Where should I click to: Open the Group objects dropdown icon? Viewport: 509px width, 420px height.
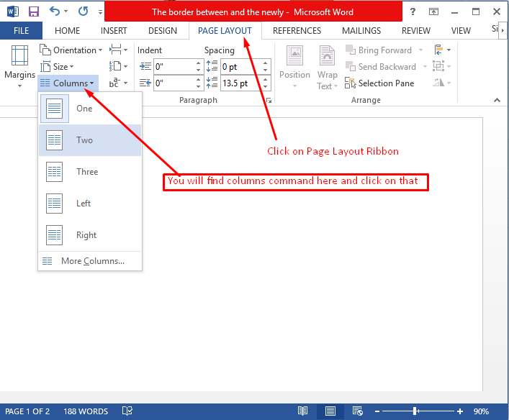point(442,66)
